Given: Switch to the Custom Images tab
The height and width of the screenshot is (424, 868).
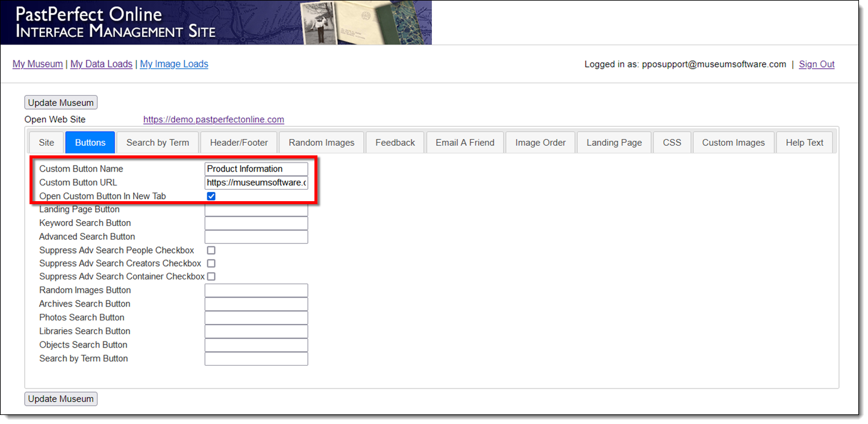Looking at the screenshot, I should [733, 143].
